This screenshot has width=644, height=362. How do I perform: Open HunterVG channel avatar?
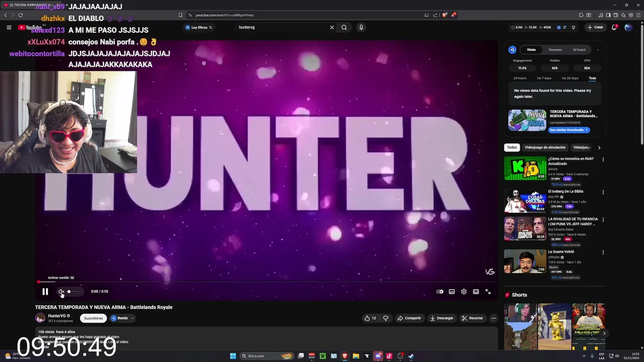coord(40,318)
